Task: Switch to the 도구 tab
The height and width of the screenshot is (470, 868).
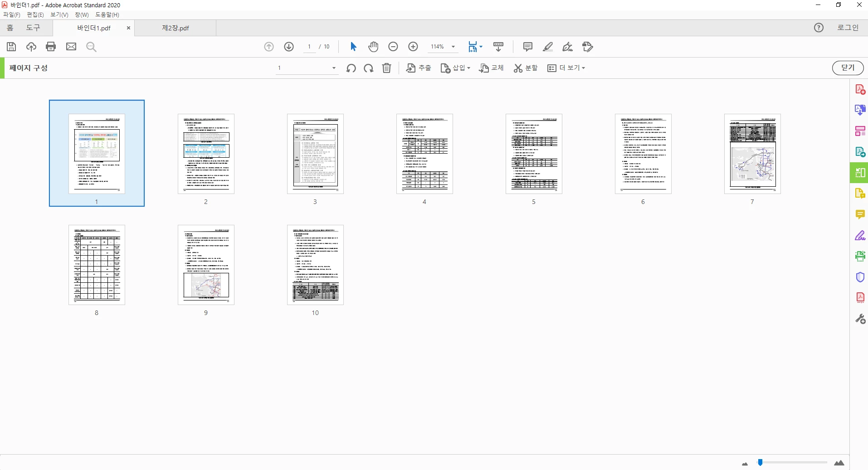Action: coord(33,28)
